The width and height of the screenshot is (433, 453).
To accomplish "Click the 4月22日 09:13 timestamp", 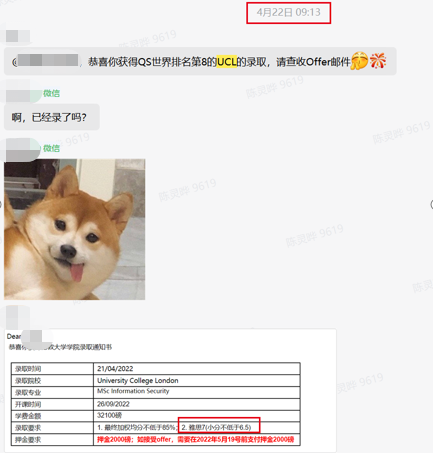I will click(x=289, y=12).
